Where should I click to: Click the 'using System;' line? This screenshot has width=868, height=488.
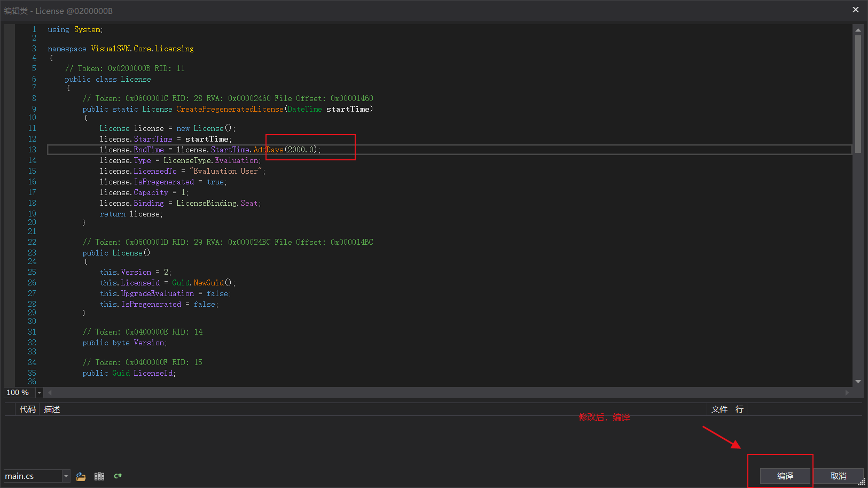point(75,29)
